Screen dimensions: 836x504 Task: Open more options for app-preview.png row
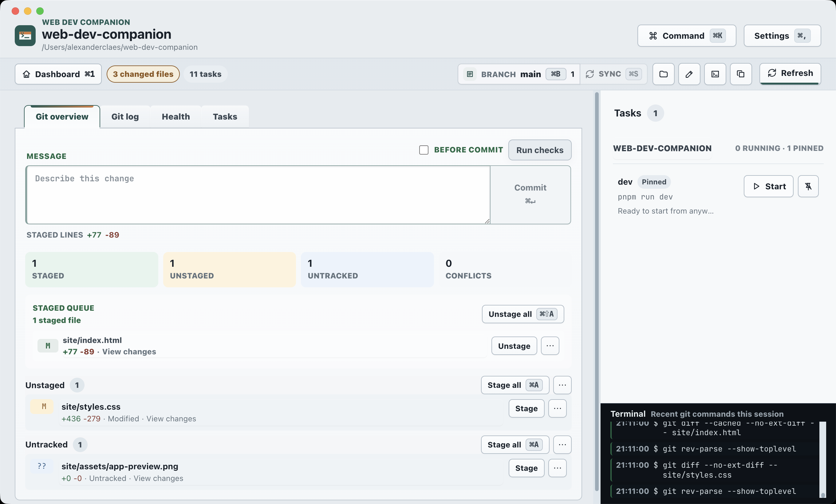pyautogui.click(x=558, y=468)
